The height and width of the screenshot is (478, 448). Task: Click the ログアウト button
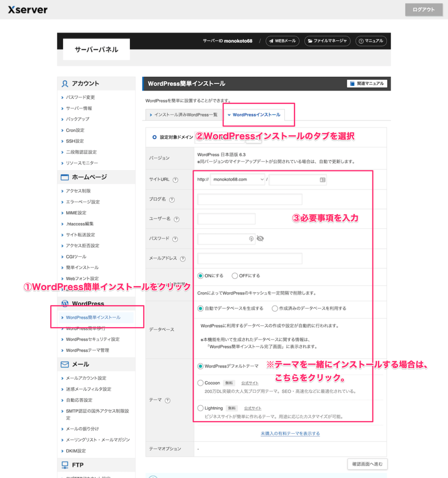(x=423, y=10)
